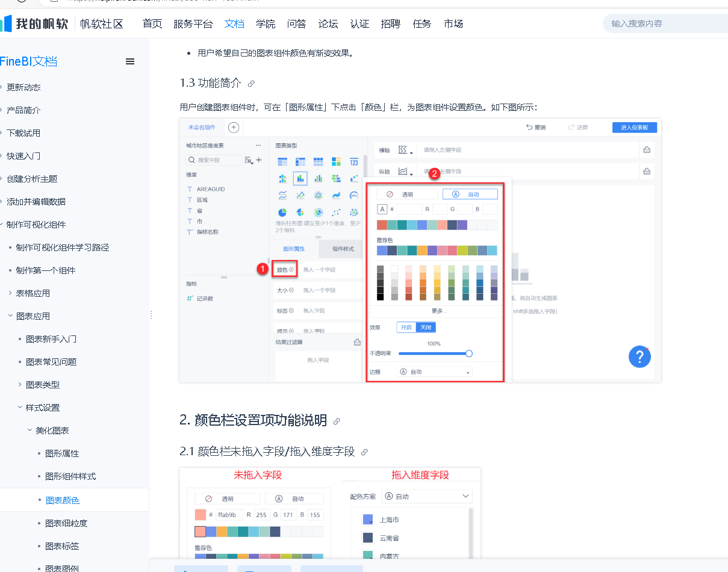This screenshot has width=728, height=572.
Task: Click the plus icon beside 未命名组件 tab
Action: pos(234,127)
